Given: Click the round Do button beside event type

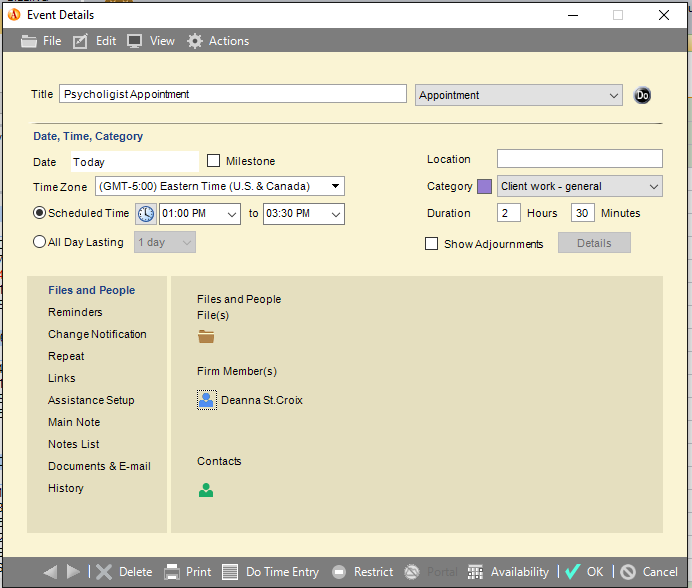Looking at the screenshot, I should [642, 95].
